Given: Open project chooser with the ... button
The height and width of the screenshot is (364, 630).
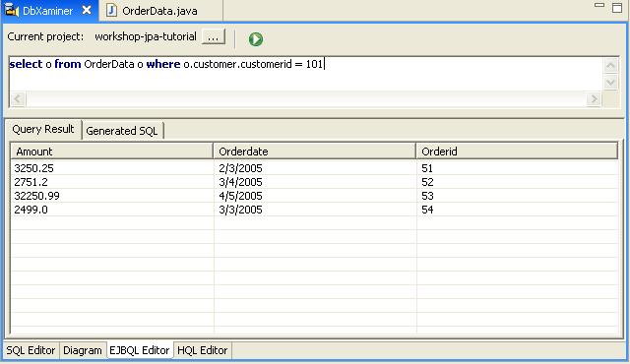Looking at the screenshot, I should click(x=213, y=37).
